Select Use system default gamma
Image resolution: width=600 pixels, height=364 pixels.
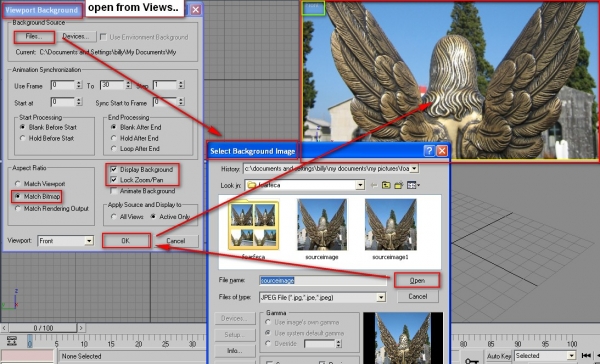(268, 333)
